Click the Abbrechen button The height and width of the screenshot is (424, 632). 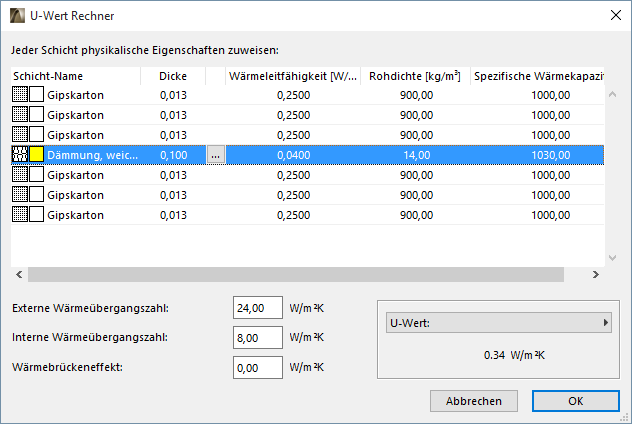[474, 401]
